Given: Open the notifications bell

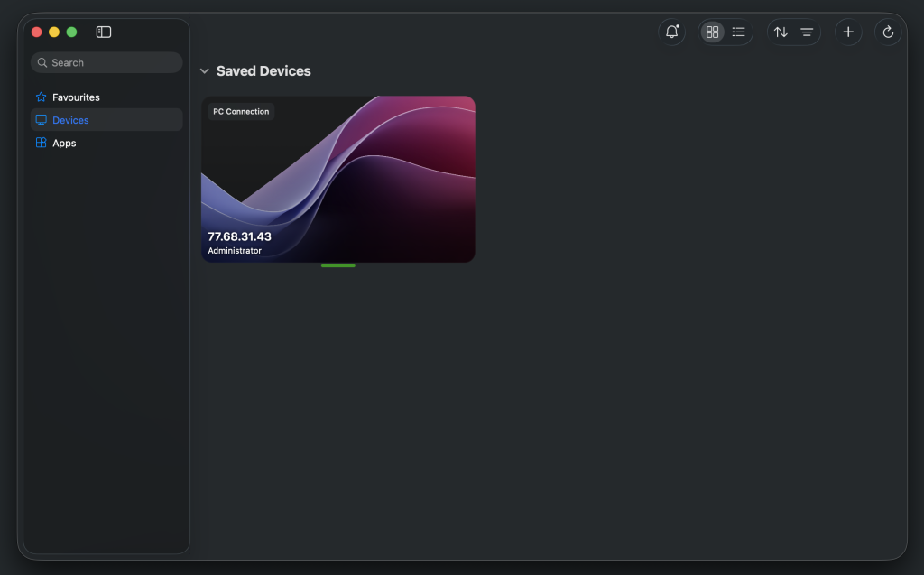Looking at the screenshot, I should (671, 32).
